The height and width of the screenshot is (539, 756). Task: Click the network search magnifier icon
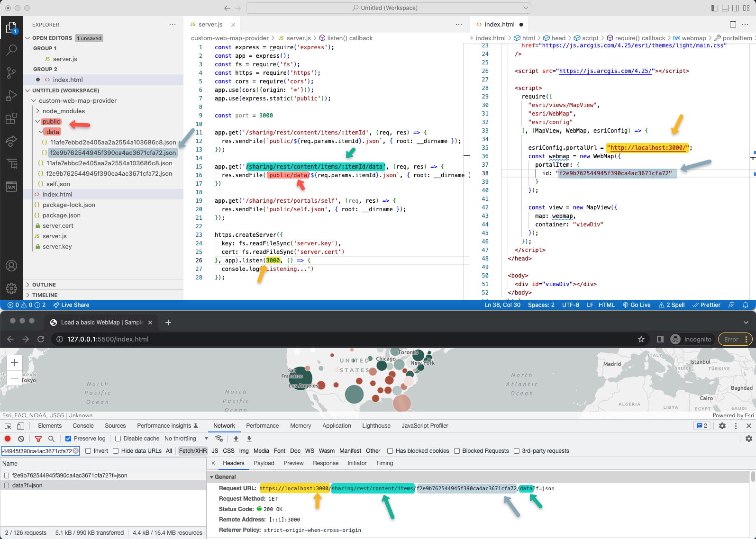coord(52,439)
